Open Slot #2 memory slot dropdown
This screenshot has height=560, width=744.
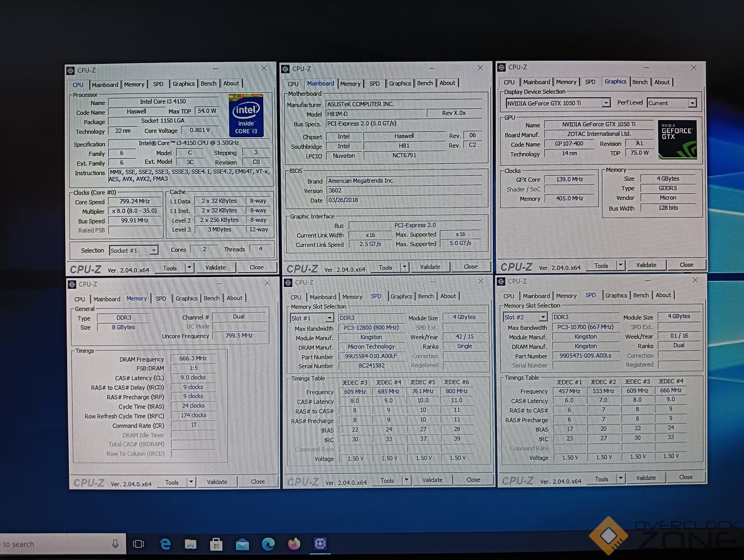click(543, 317)
